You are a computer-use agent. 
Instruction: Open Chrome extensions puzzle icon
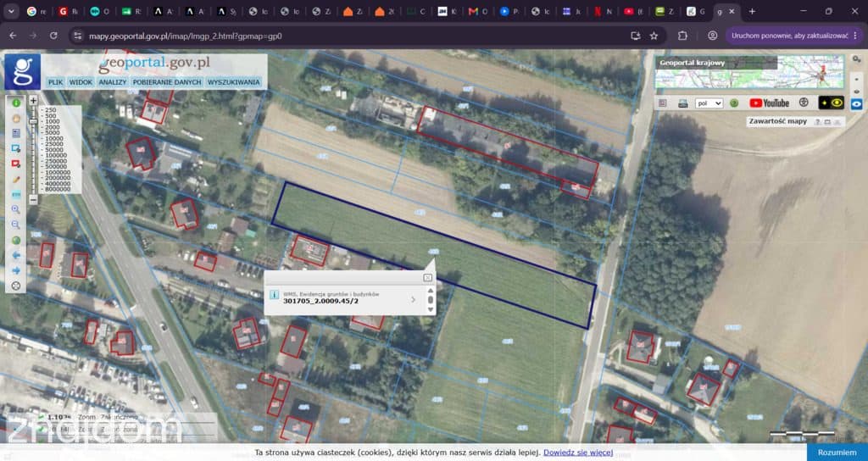pos(682,36)
